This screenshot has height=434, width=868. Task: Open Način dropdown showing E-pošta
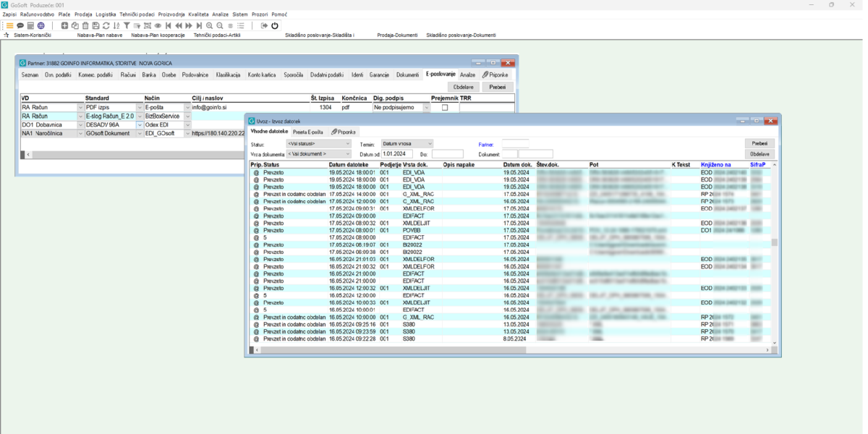pos(187,107)
